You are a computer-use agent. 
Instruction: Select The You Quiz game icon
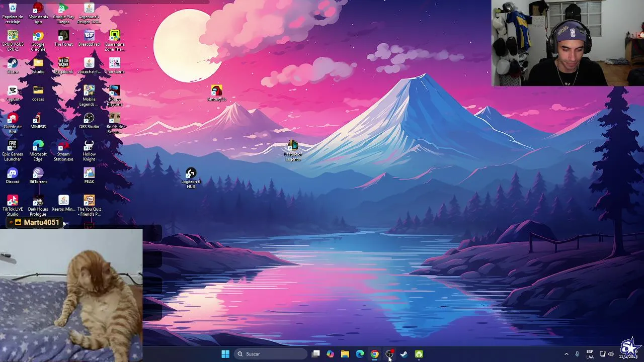pos(89,206)
